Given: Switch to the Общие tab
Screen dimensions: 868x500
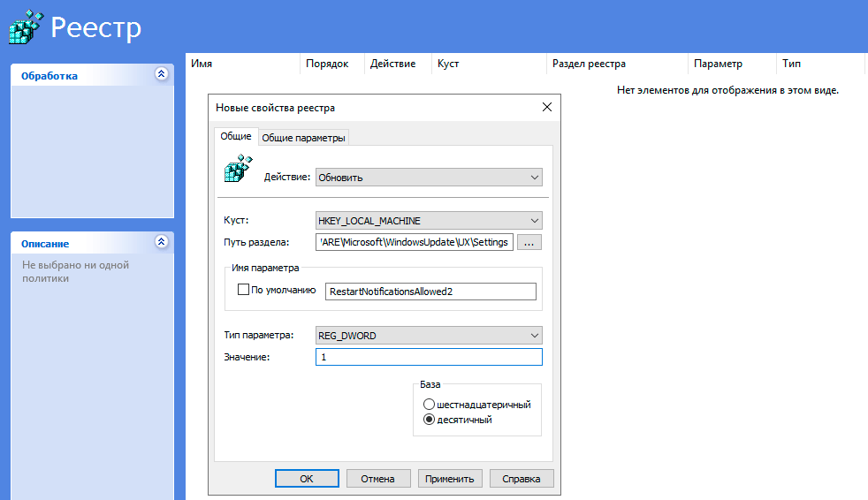Looking at the screenshot, I should tap(236, 136).
